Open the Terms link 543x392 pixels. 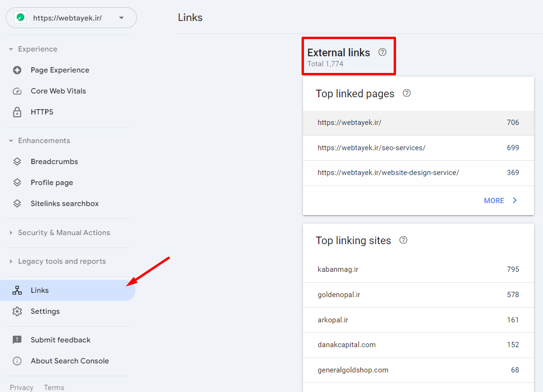click(54, 388)
